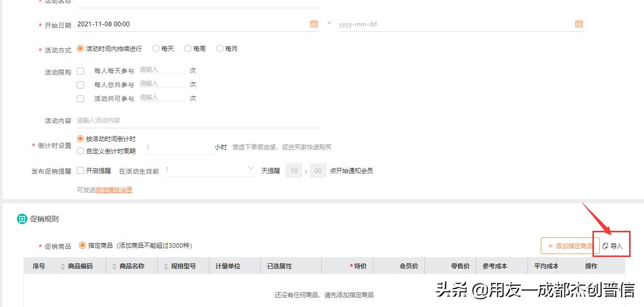Click the countdown hours input box

coord(179,149)
